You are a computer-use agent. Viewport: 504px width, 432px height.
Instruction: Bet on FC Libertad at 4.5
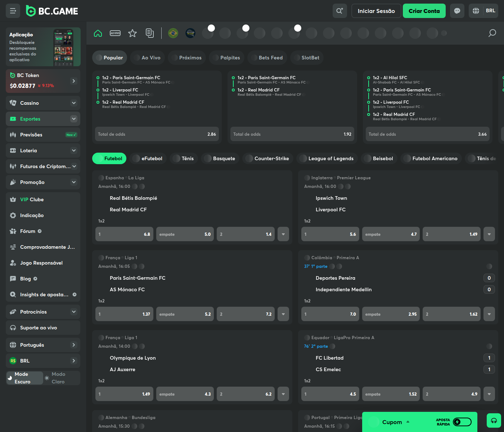pos(330,394)
